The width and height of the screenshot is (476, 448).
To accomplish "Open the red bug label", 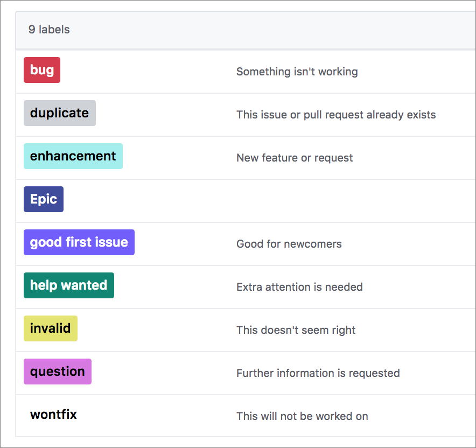I will point(42,70).
